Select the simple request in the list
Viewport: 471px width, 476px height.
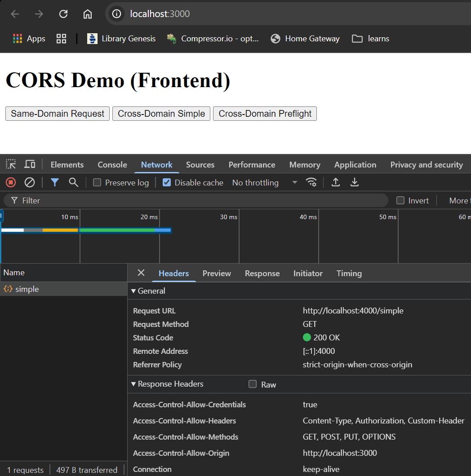pyautogui.click(x=27, y=289)
